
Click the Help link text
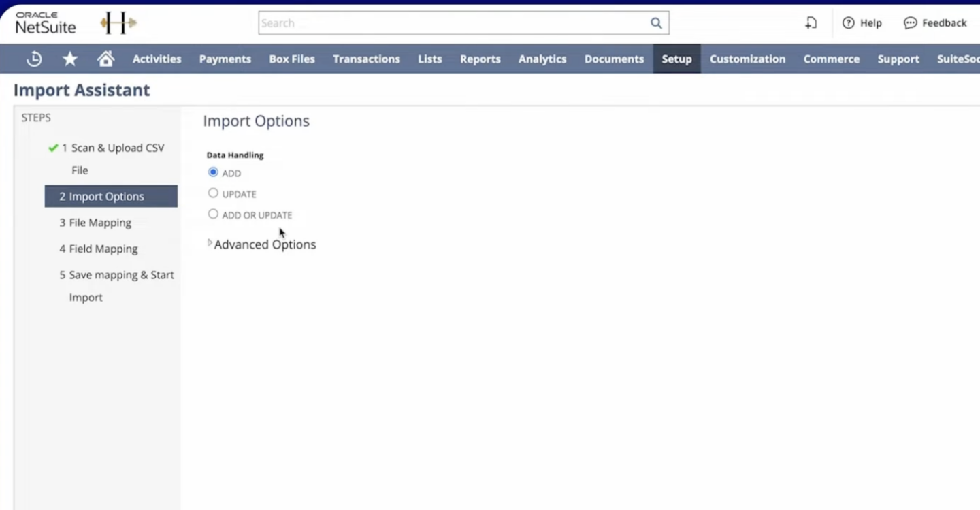point(871,23)
